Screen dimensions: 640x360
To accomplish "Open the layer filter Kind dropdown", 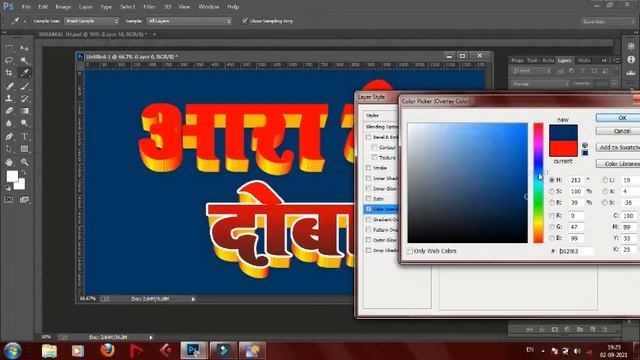I will pyautogui.click(x=531, y=71).
